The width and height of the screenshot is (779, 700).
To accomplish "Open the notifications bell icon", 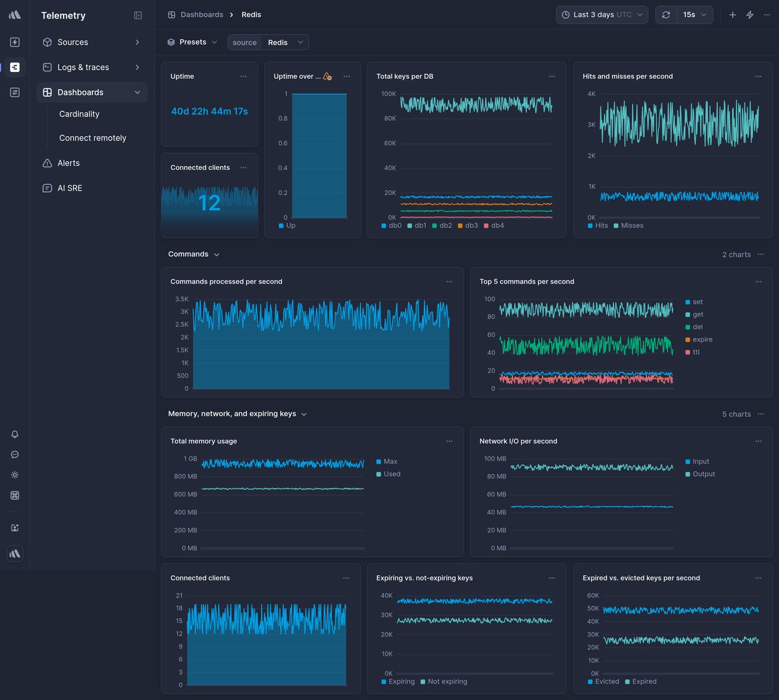I will [x=15, y=434].
